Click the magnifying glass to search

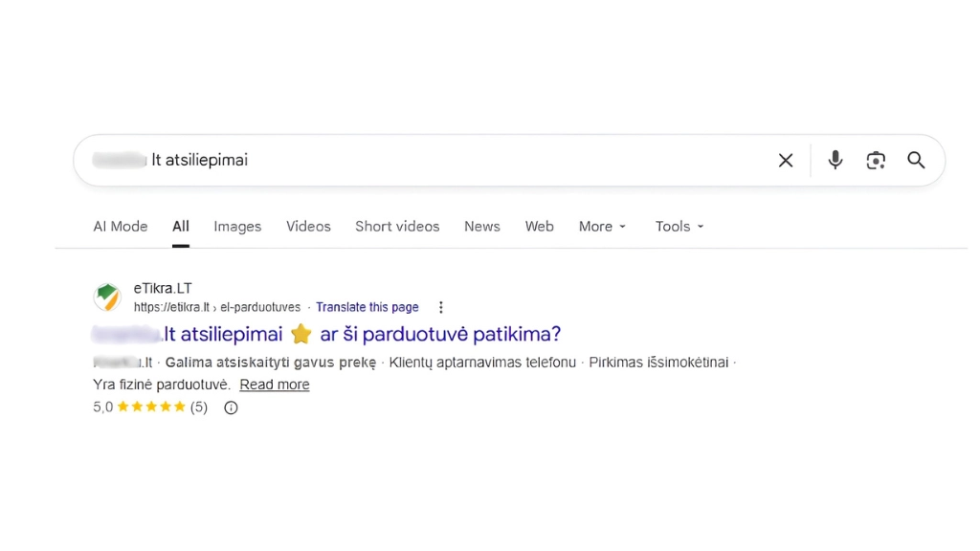coord(916,160)
